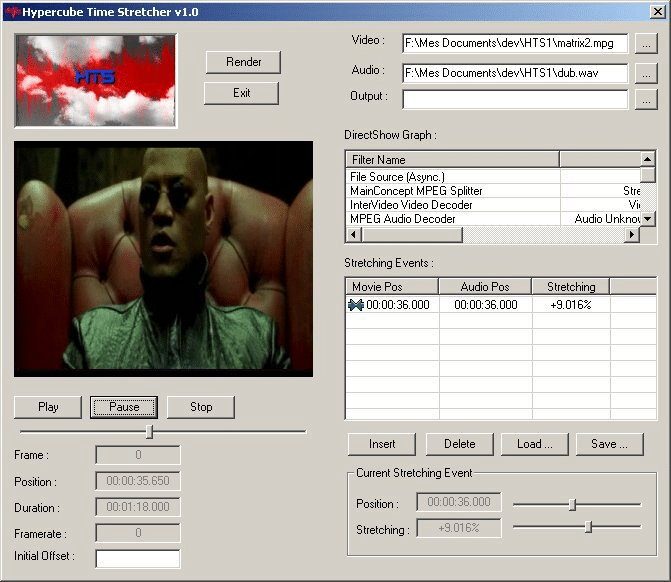Focus the Video path field
The image size is (671, 582).
pos(515,43)
